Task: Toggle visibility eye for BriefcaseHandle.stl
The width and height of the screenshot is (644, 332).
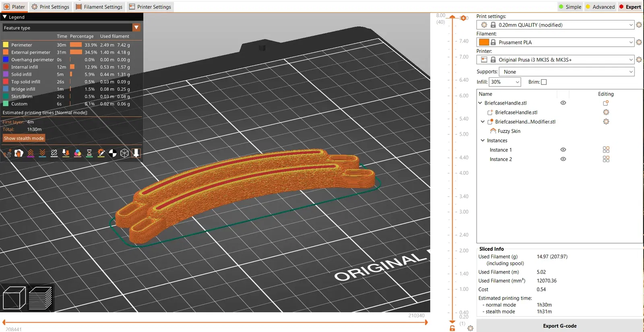Action: tap(563, 103)
